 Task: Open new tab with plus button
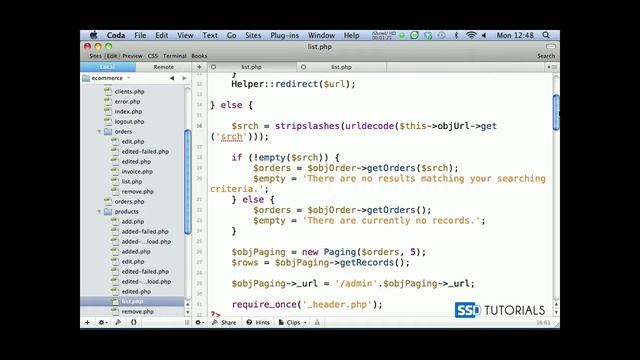pyautogui.click(x=199, y=67)
